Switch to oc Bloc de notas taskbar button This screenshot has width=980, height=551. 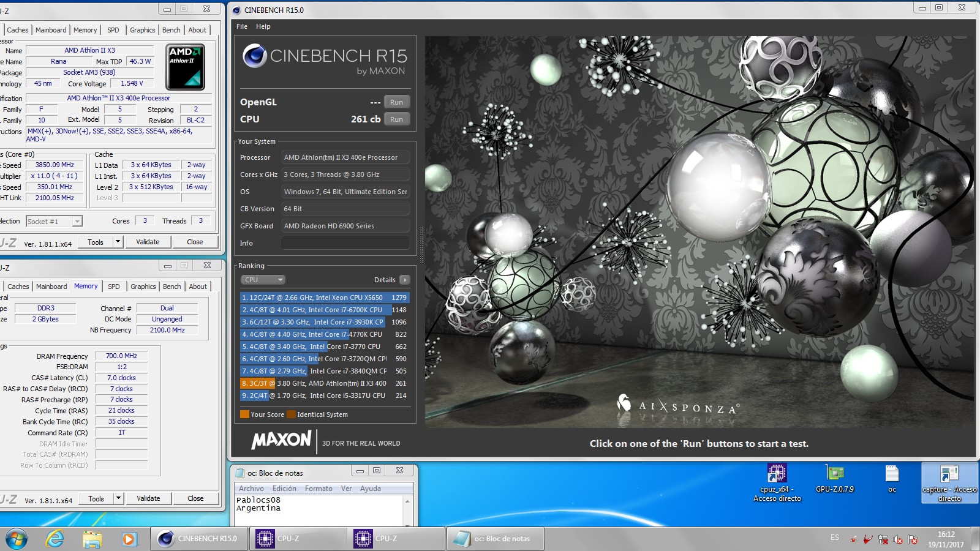click(x=495, y=539)
